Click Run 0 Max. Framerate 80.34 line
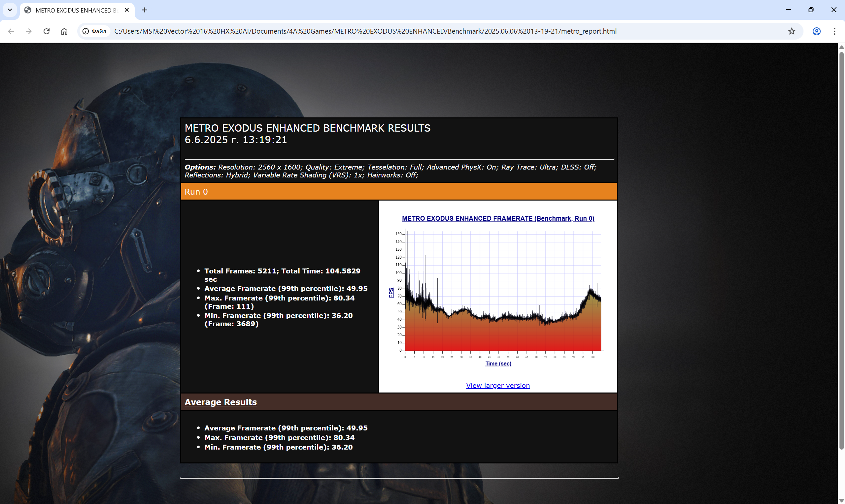845x504 pixels. coord(279,302)
